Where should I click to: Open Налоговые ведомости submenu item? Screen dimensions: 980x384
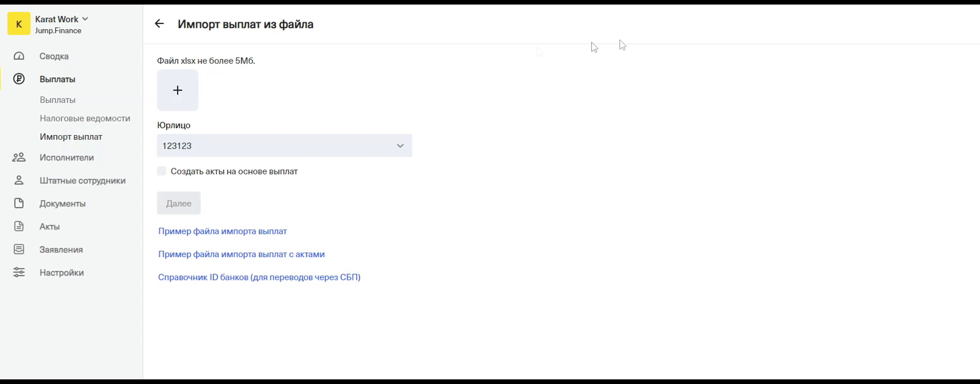85,118
